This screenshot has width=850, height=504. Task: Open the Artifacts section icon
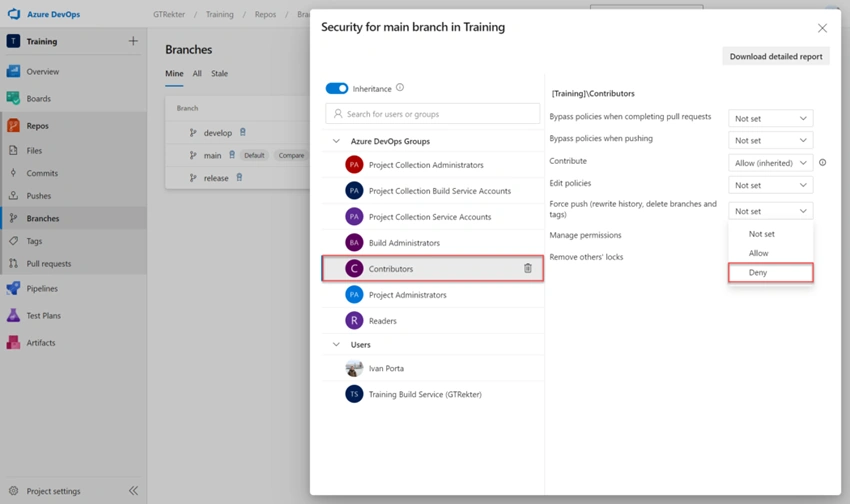point(14,343)
